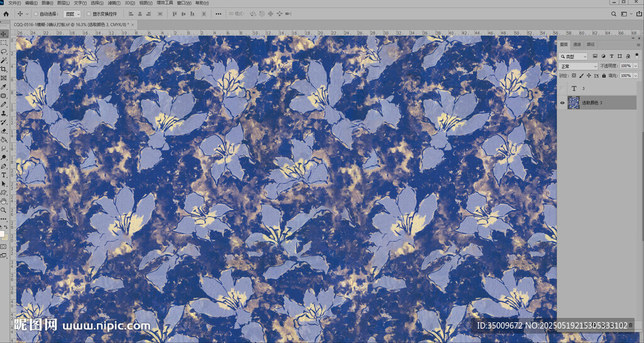
Task: Open the 文件(F) menu
Action: tap(15, 3)
